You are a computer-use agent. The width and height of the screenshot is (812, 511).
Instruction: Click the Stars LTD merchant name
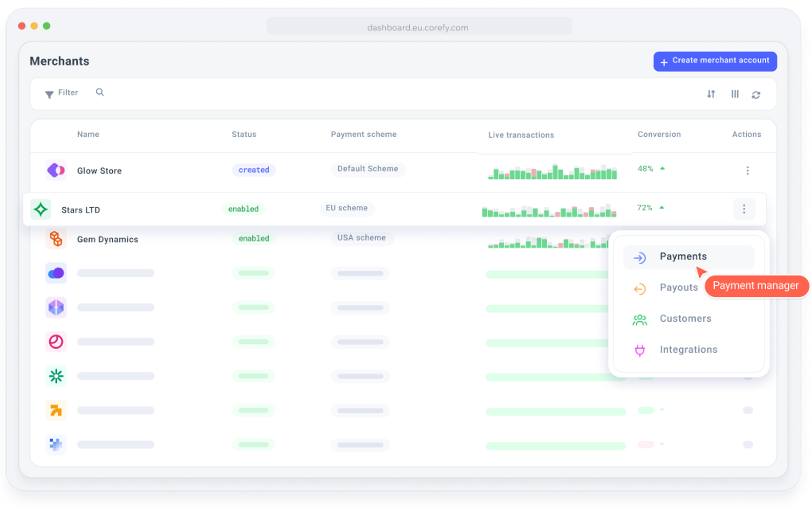point(81,210)
